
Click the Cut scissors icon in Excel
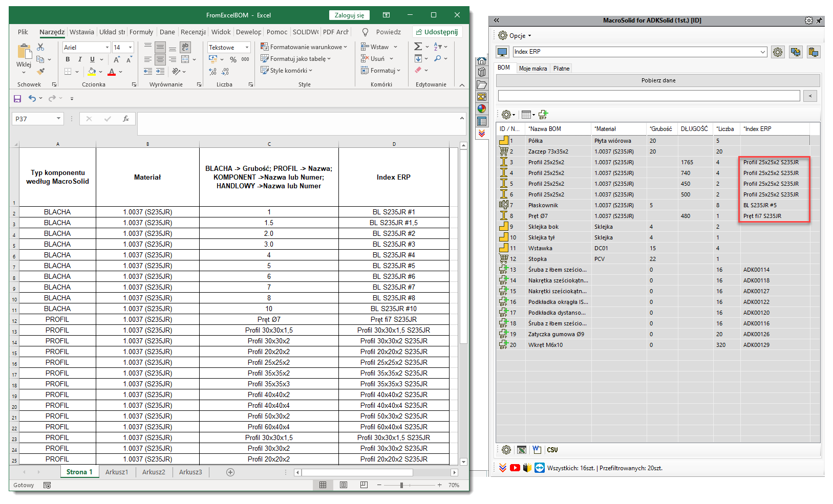click(x=40, y=47)
